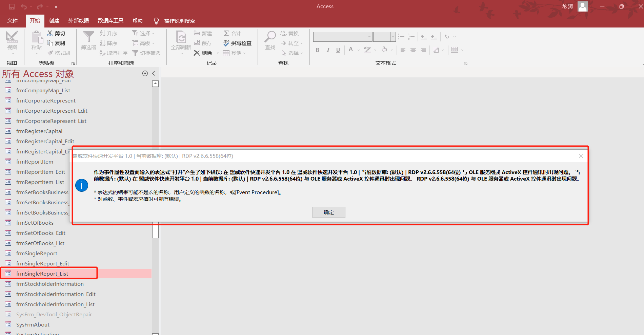Click the 筛选器 filter funnel icon
The image size is (644, 335).
coord(88,37)
